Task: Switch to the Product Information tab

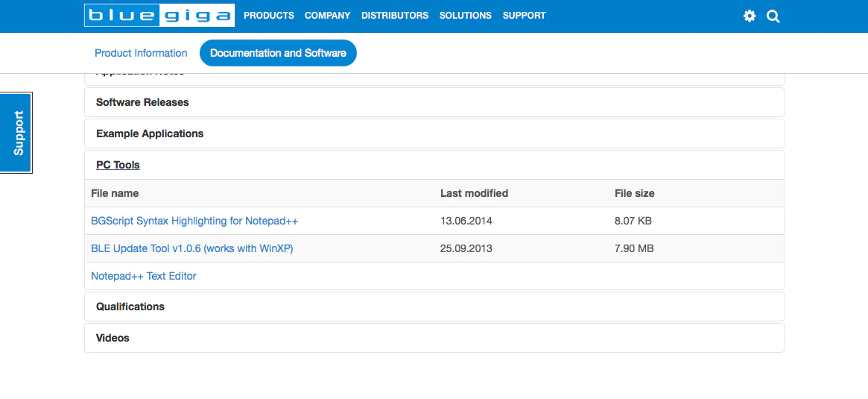Action: (141, 53)
